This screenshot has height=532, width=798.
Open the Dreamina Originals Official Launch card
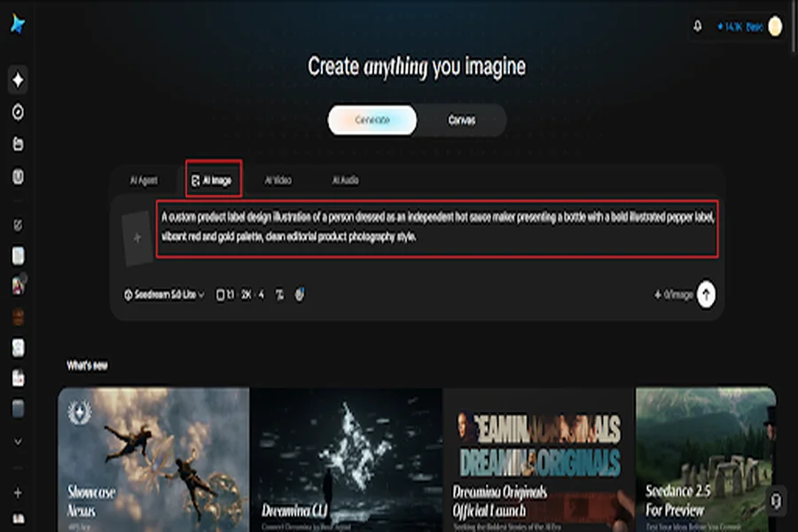pos(539,459)
